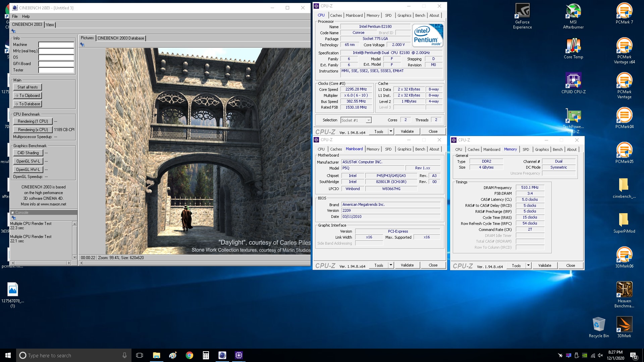Open 3DMark06 desktop icon
The image size is (644, 362).
click(624, 257)
